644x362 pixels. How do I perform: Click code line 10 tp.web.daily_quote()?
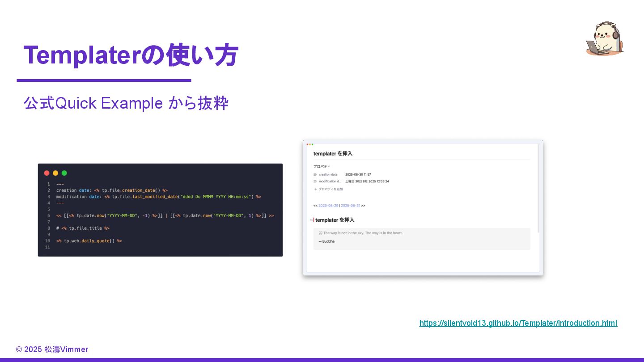click(89, 241)
